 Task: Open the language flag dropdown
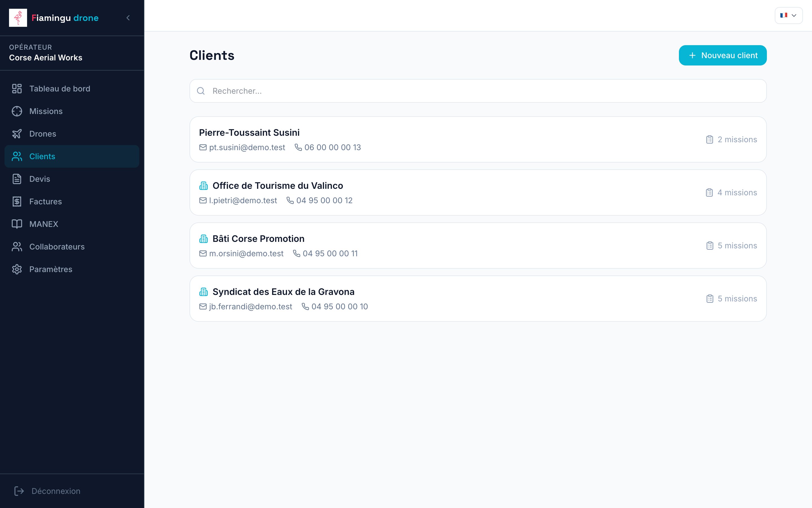pos(789,16)
